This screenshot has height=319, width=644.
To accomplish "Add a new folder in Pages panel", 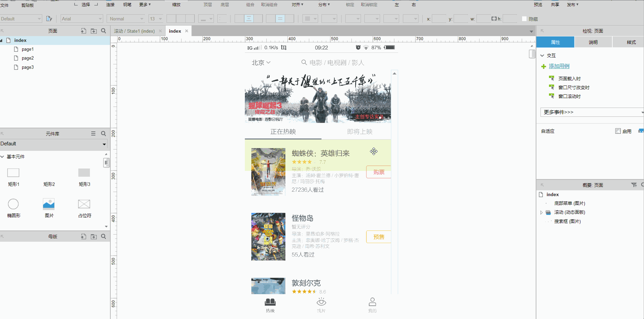I will 94,31.
